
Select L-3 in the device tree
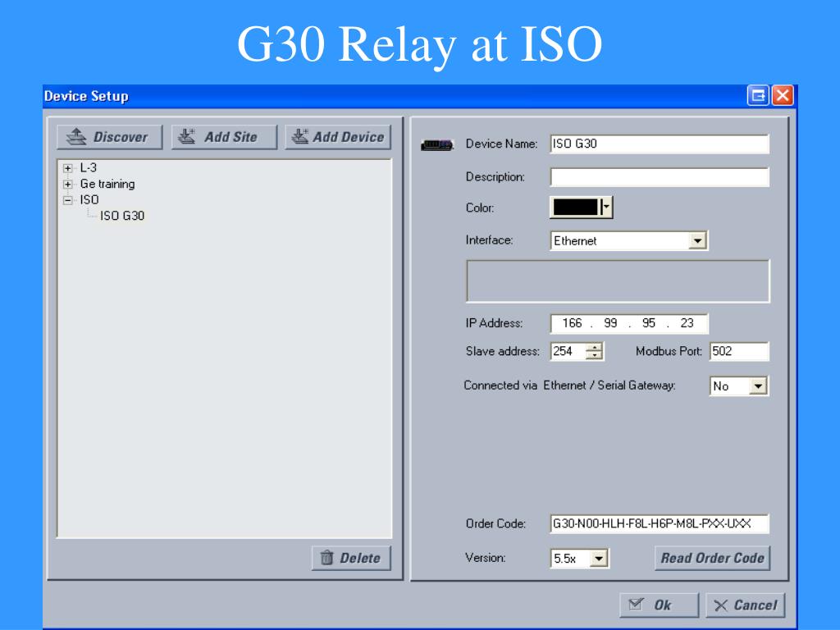pyautogui.click(x=89, y=167)
